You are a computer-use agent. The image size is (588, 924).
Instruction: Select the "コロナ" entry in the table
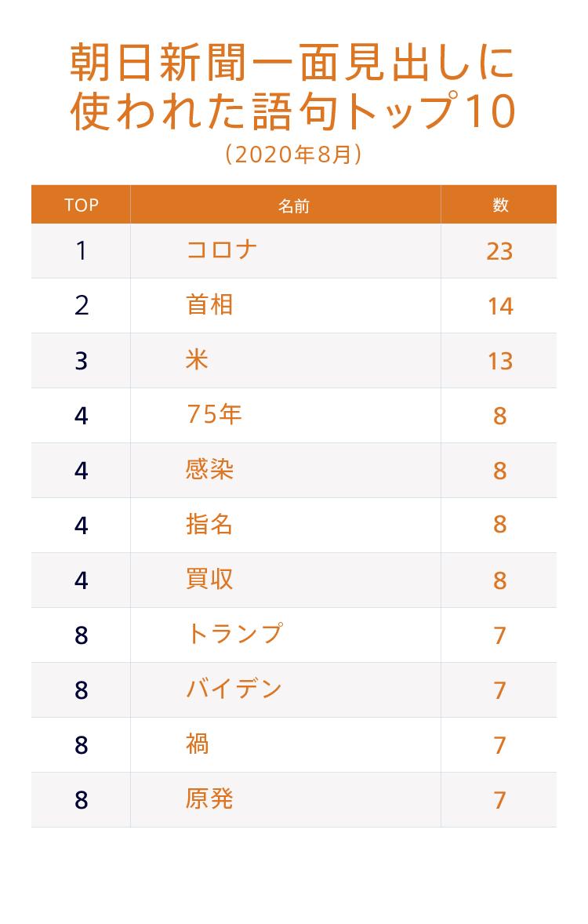[x=222, y=250]
